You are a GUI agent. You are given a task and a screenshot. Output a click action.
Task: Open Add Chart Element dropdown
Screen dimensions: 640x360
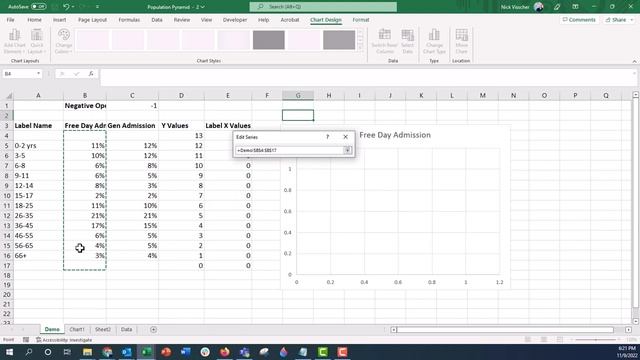pyautogui.click(x=14, y=41)
